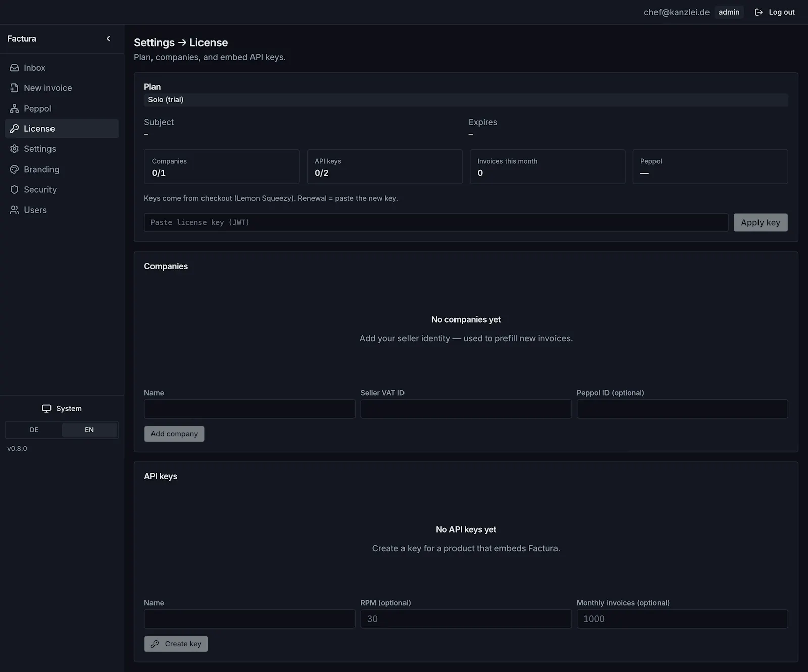Click the 'No API keys yet' message
Viewport: 808px width, 672px height.
466,530
